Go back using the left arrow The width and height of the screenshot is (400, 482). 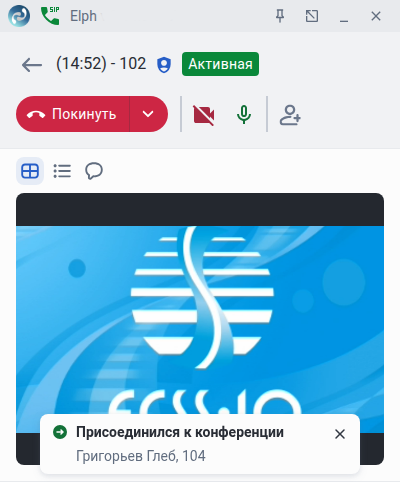pyautogui.click(x=32, y=64)
